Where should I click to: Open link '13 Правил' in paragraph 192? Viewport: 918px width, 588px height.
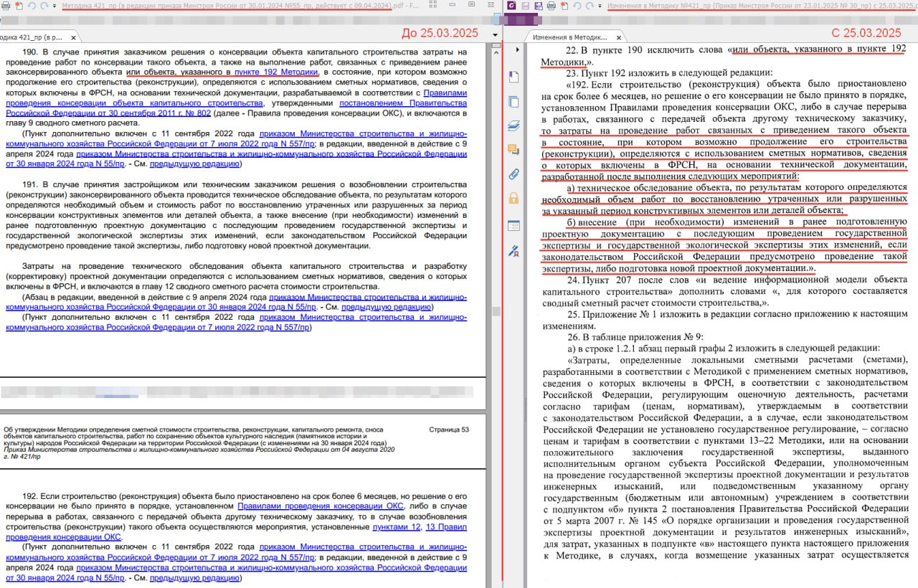pyautogui.click(x=446, y=527)
